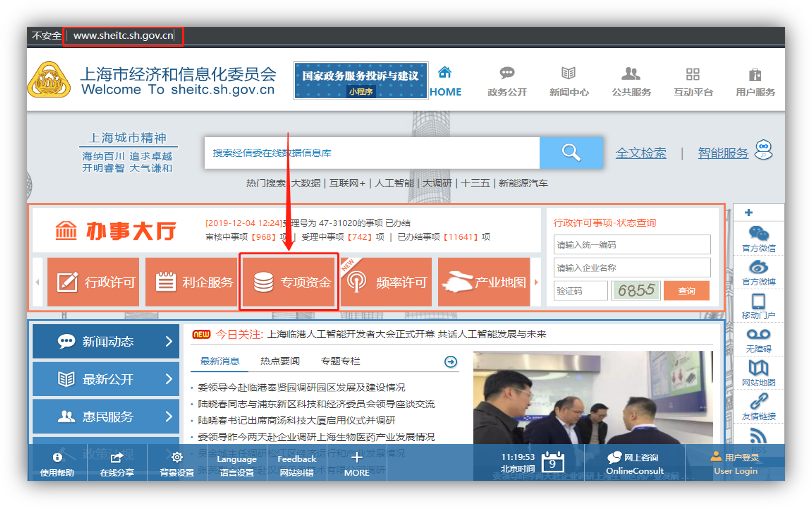Click the 移动门户 mobile portal icon

758,304
